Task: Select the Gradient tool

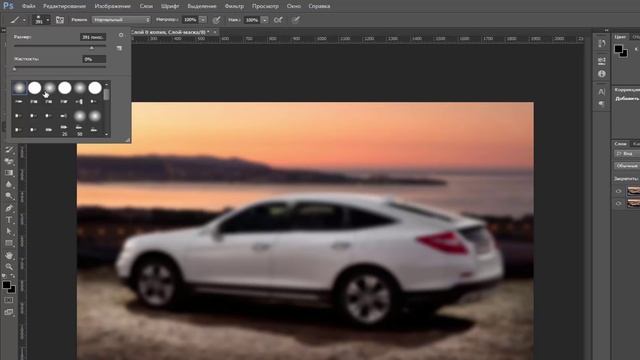Action: coord(9,173)
